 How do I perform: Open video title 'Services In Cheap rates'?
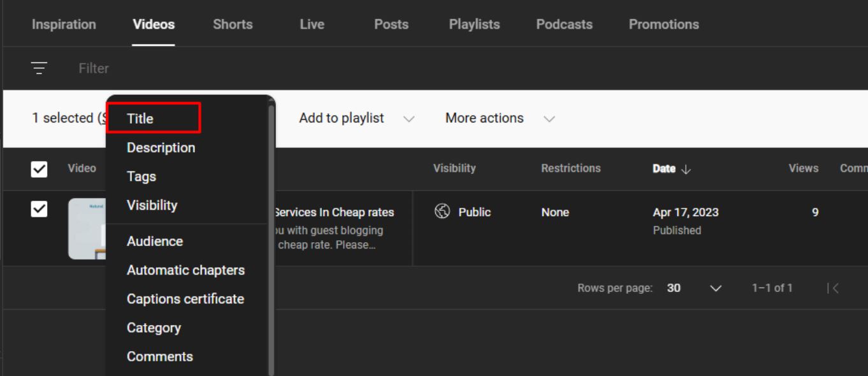(334, 212)
